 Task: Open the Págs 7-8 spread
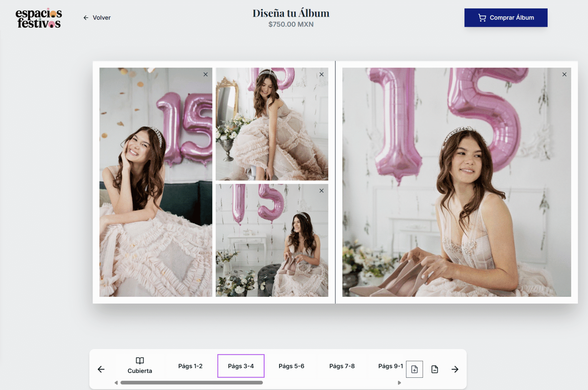342,366
